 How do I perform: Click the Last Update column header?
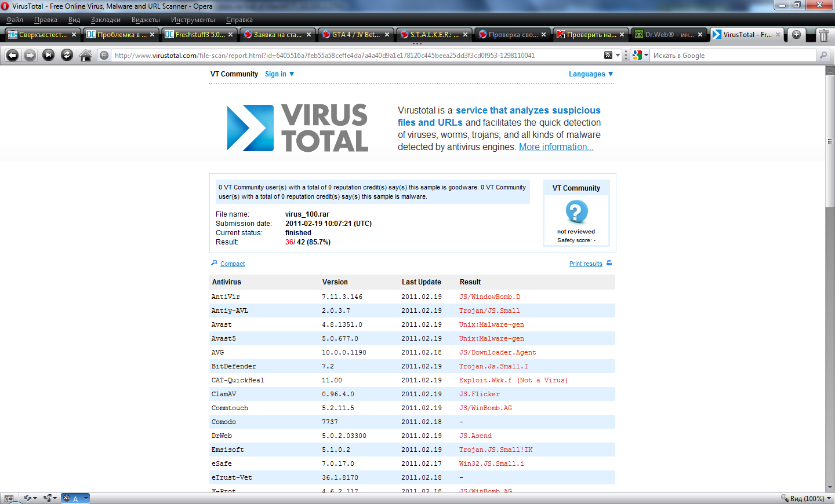point(422,282)
